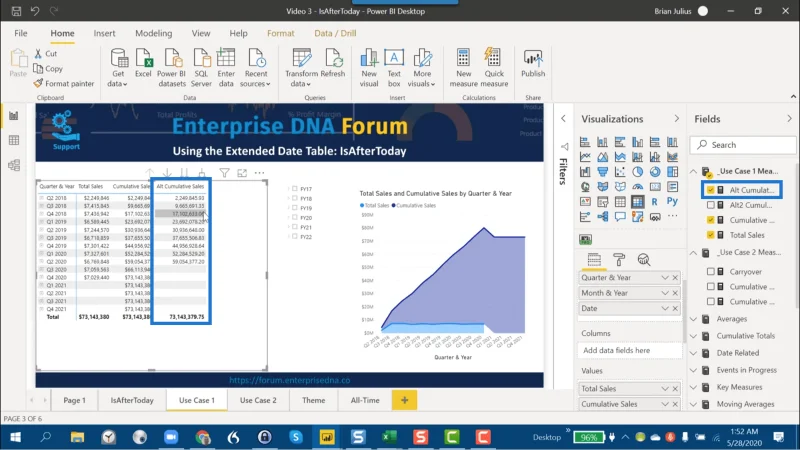Select the gauge visualization
The image size is (800, 450).
637,187
